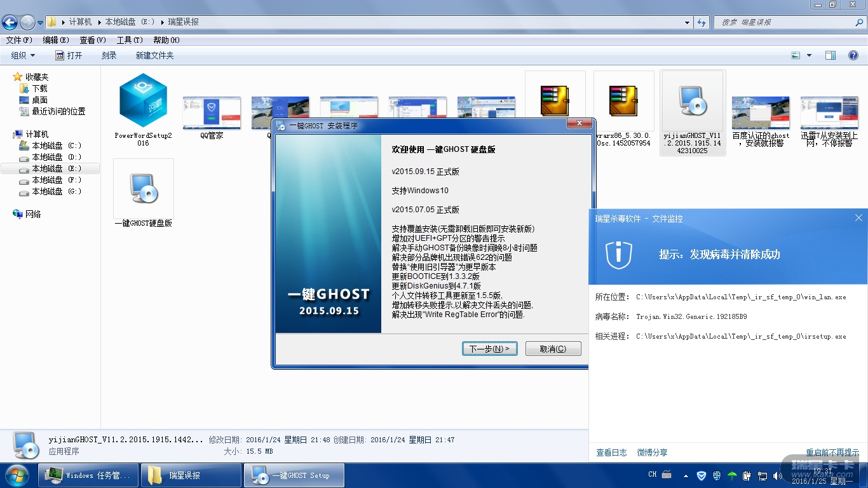Image resolution: width=868 pixels, height=488 pixels.
Task: Click 下一步(N) in the GHOST installer
Action: click(489, 349)
